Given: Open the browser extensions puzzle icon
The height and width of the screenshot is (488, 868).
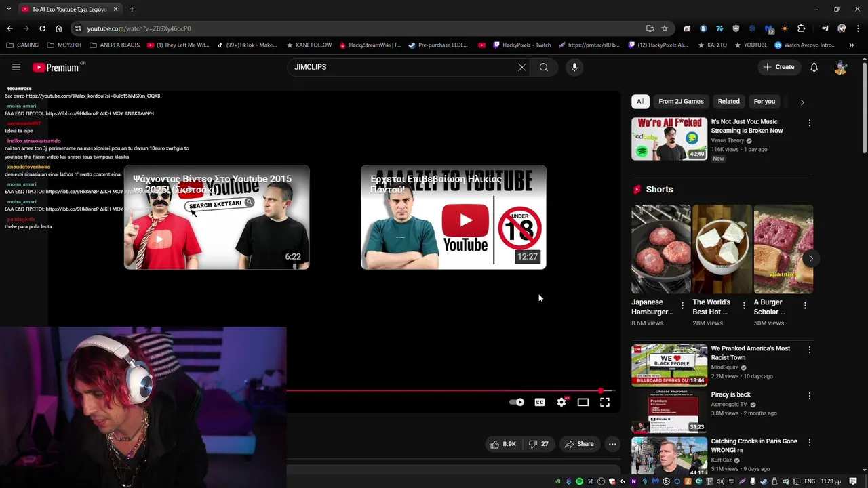Looking at the screenshot, I should pos(802,28).
